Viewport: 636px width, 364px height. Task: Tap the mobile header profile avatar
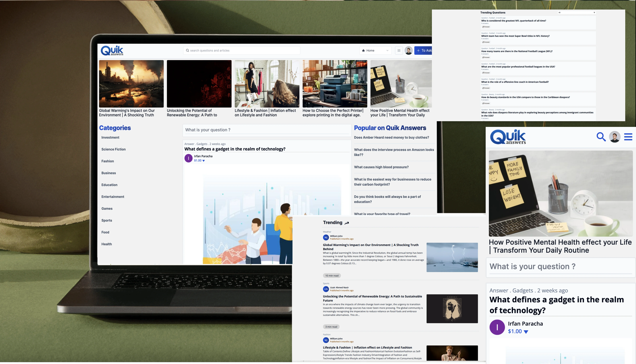[x=614, y=137]
